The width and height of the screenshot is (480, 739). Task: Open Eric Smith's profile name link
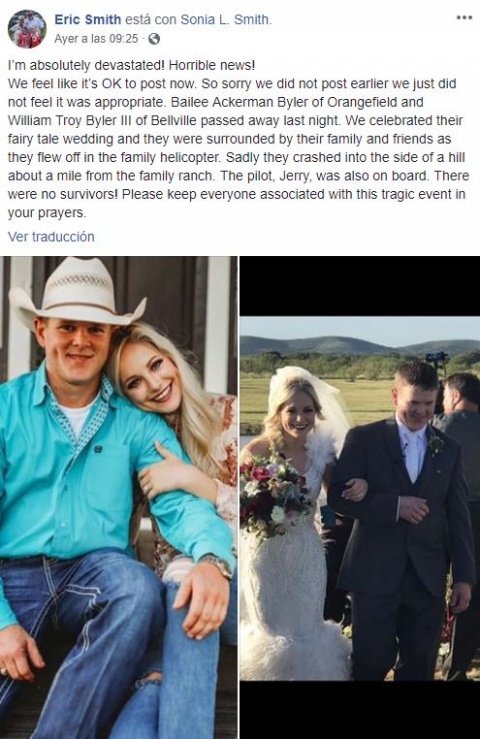coord(88,19)
